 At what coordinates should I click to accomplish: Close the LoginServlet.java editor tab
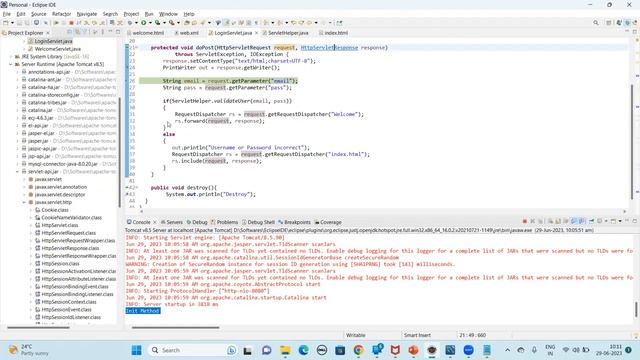click(x=256, y=33)
